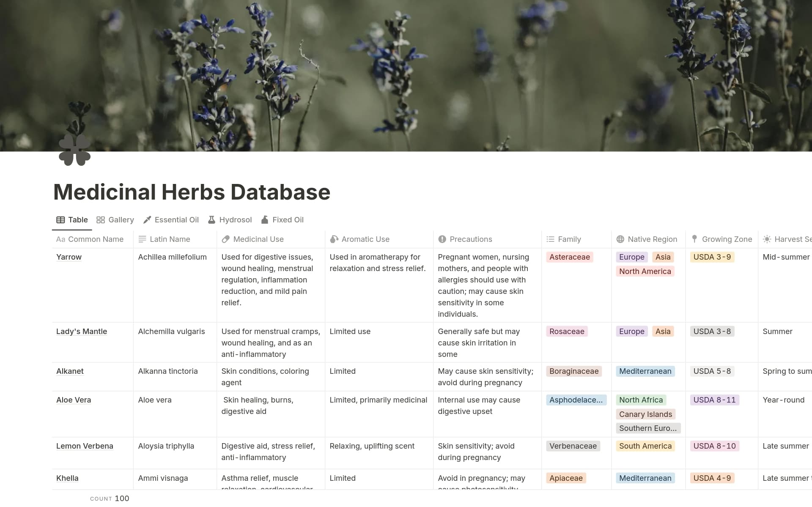812x507 pixels.
Task: Switch to the Gallery tab
Action: (x=115, y=220)
